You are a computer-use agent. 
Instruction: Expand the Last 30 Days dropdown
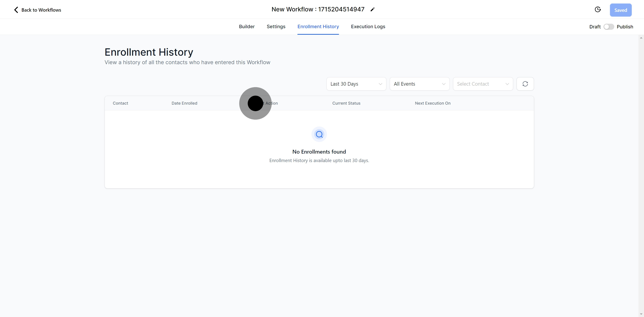356,84
